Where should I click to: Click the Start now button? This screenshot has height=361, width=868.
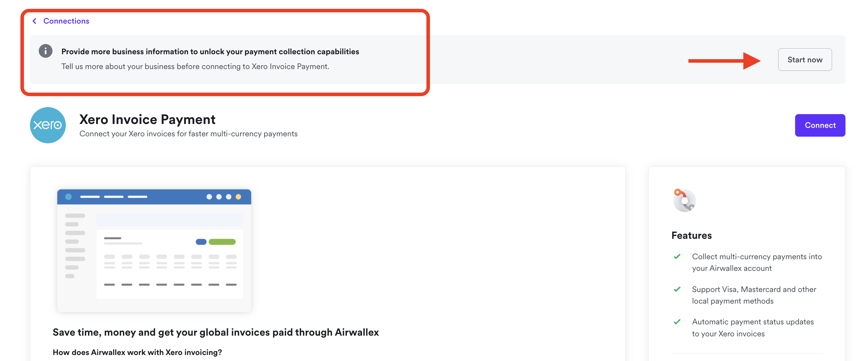click(805, 60)
